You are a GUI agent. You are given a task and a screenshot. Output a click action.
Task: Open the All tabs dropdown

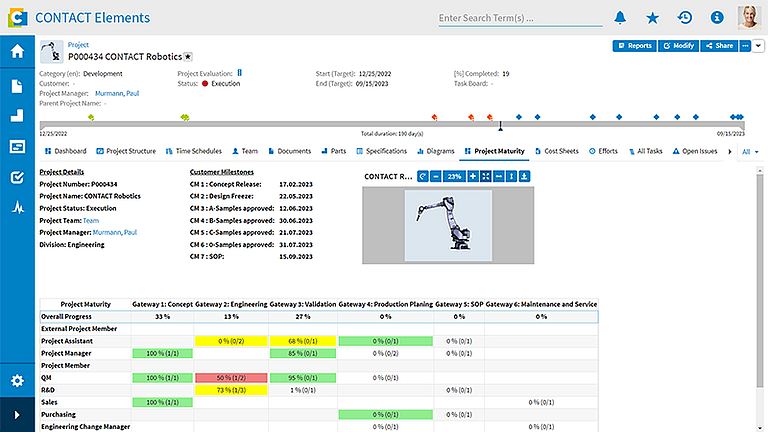750,152
